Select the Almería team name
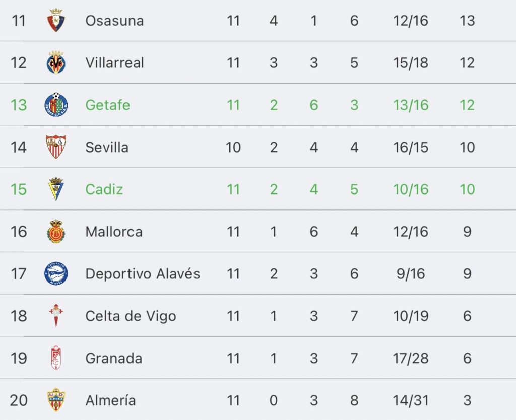 110,400
